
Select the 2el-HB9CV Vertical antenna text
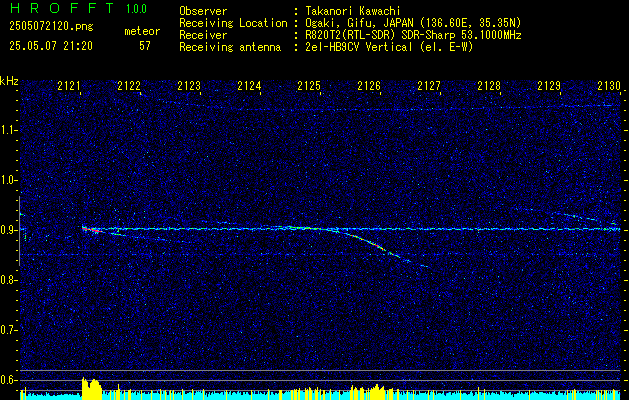pos(389,47)
